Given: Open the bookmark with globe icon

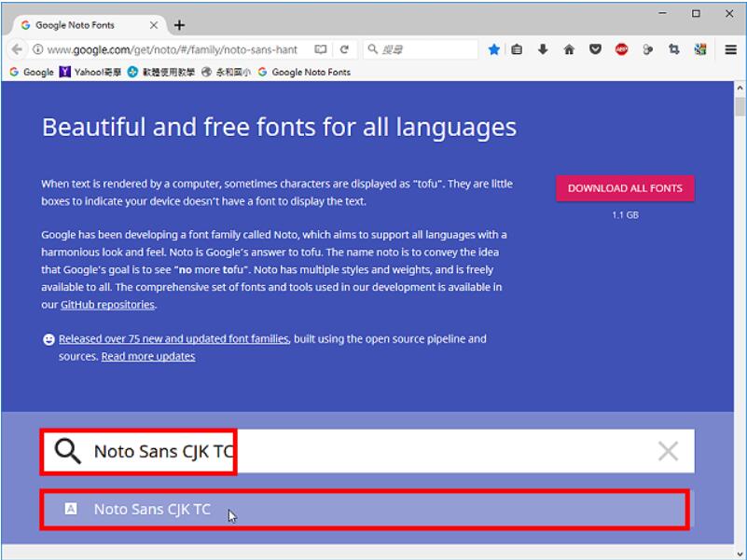Looking at the screenshot, I should pos(226,72).
